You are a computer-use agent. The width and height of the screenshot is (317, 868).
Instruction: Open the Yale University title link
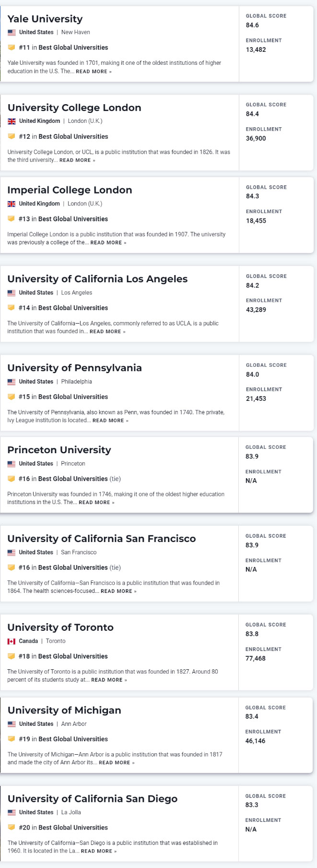tap(45, 19)
